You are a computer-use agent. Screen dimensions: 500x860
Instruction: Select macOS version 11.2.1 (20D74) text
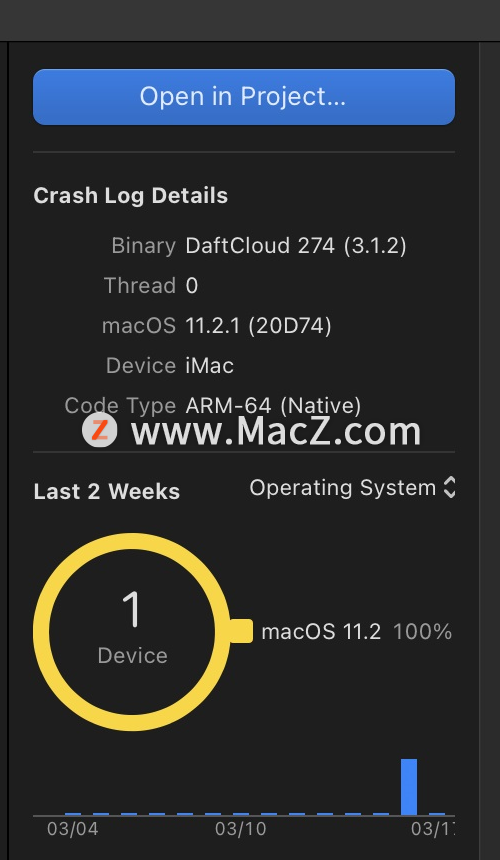point(258,326)
